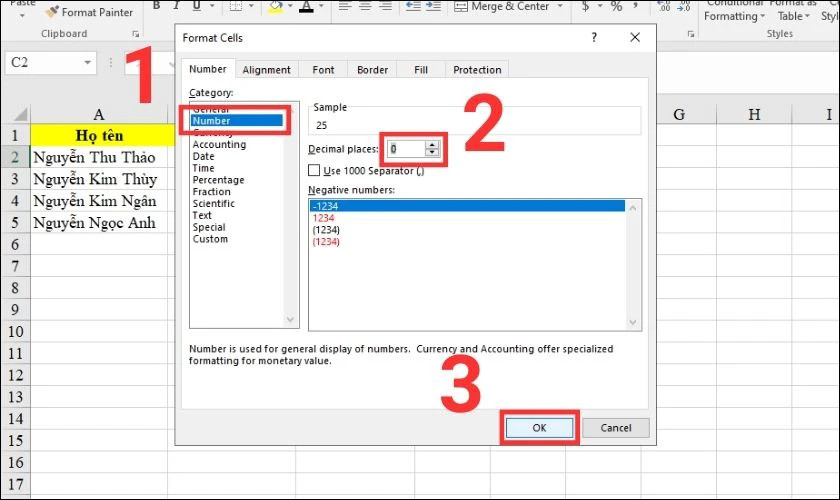Open Merge & Center dropdown arrow
This screenshot has width=840, height=500.
pos(560,6)
